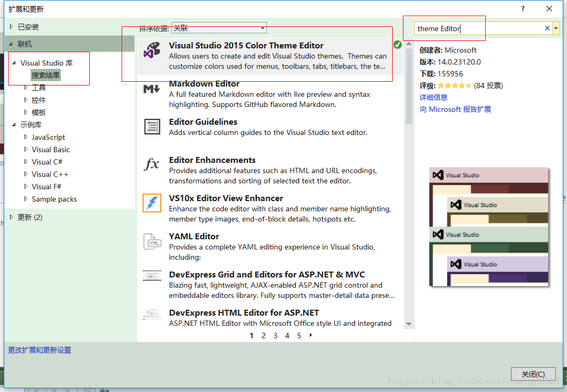Select DevExpress HTML Editor for ASP.NET title
Screen dimensions: 567x392
pos(244,313)
